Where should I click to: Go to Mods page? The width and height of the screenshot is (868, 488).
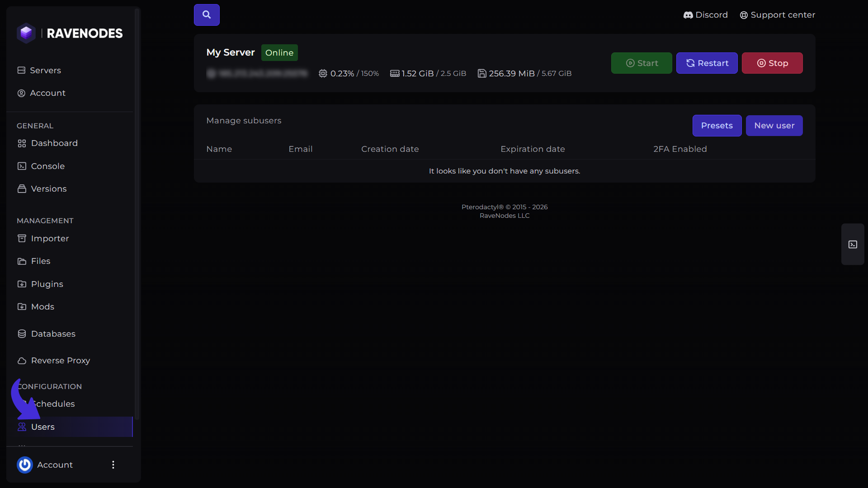(36, 307)
